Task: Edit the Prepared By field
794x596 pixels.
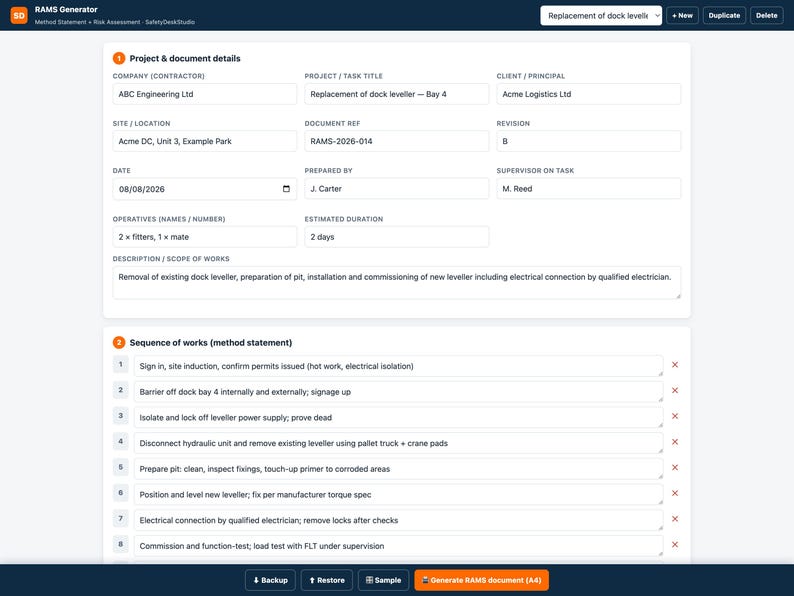Action: (x=396, y=189)
